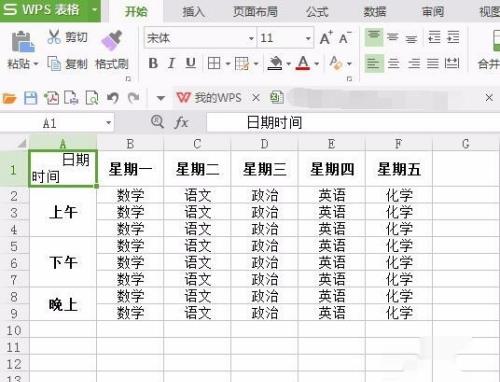Toggle Underline formatting

point(190,63)
